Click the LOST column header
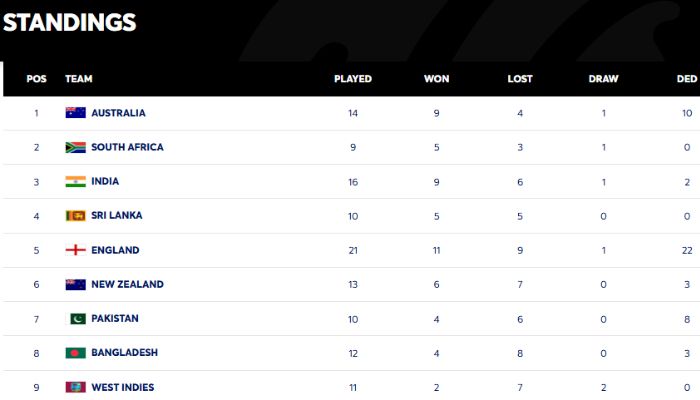700x400 pixels. 520,79
